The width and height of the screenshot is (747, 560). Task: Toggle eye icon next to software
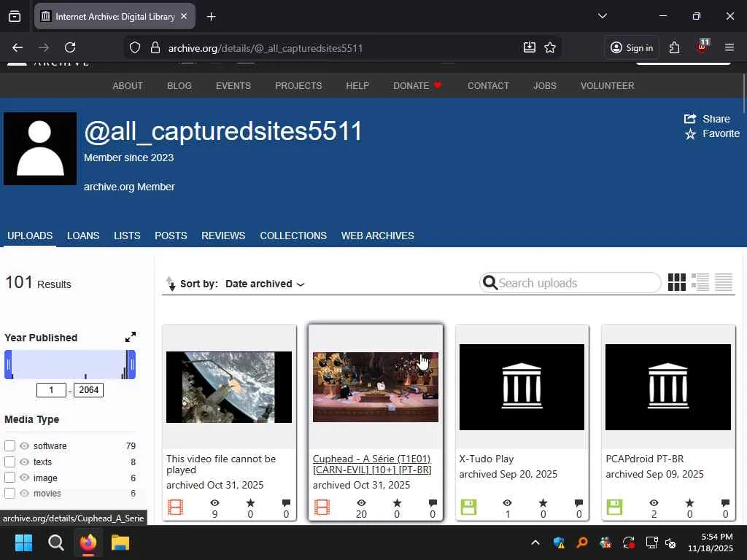[x=24, y=446]
